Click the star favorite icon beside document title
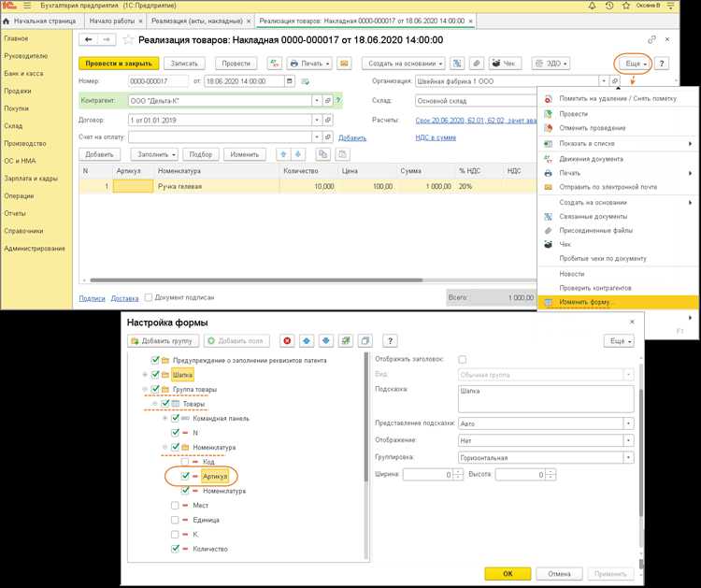Image resolution: width=701 pixels, height=588 pixels. tap(126, 40)
